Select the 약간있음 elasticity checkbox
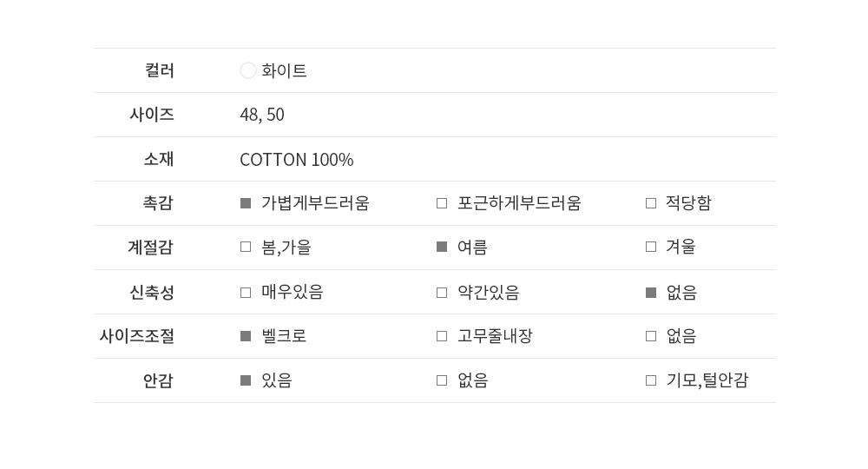The image size is (868, 469). (x=442, y=293)
